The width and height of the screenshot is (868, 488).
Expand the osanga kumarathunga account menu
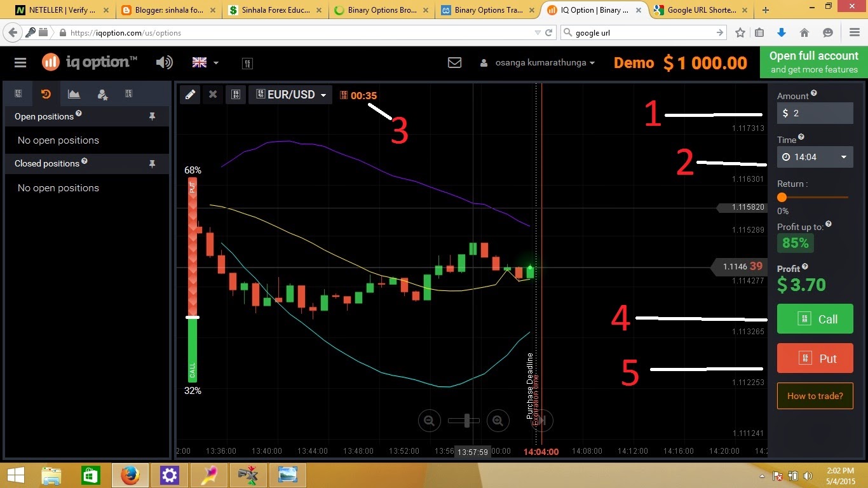point(538,62)
